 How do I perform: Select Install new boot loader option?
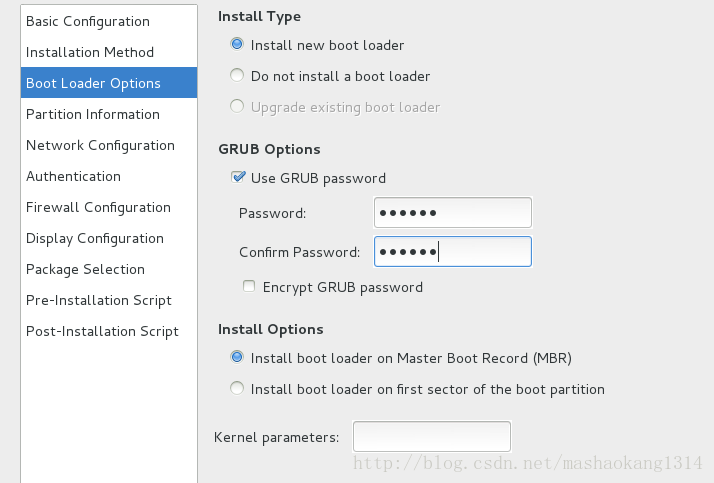[237, 45]
